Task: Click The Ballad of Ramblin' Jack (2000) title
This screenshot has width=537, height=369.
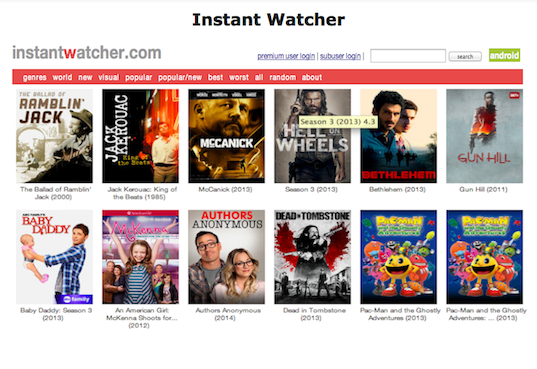Action: pos(55,193)
